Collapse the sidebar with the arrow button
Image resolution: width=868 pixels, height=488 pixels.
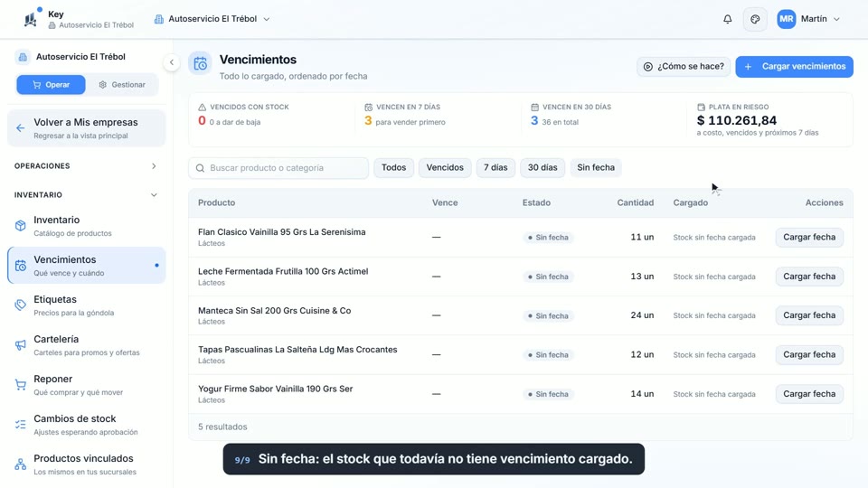(x=172, y=62)
